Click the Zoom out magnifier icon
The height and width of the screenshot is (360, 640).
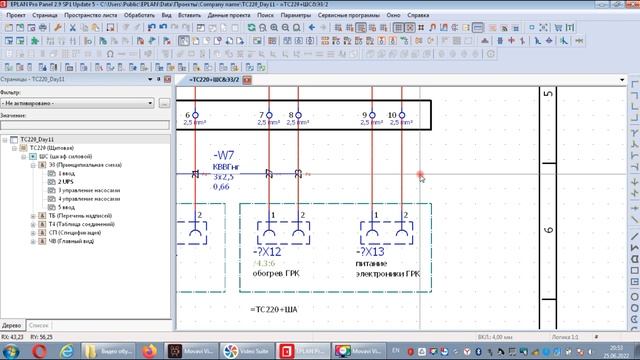coord(285,28)
